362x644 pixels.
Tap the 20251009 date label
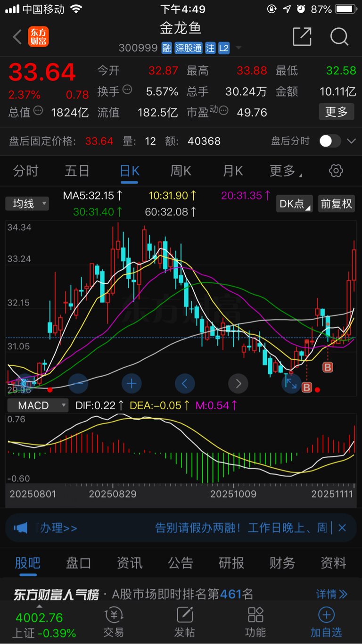(233, 494)
